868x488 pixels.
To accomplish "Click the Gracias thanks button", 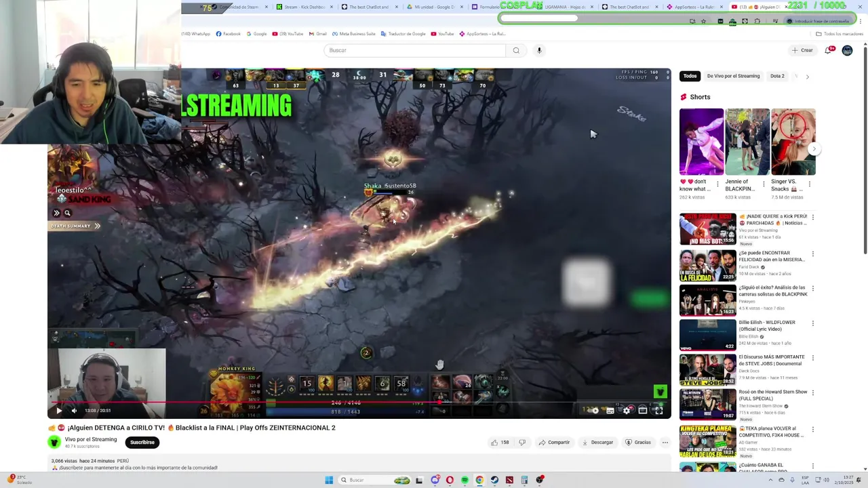I will [x=638, y=443].
